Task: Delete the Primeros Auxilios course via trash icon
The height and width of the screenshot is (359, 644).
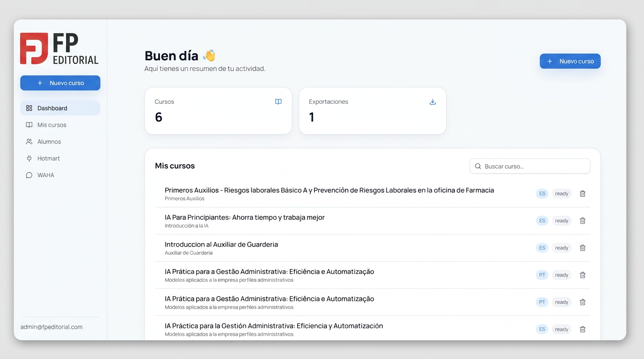Action: point(583,194)
